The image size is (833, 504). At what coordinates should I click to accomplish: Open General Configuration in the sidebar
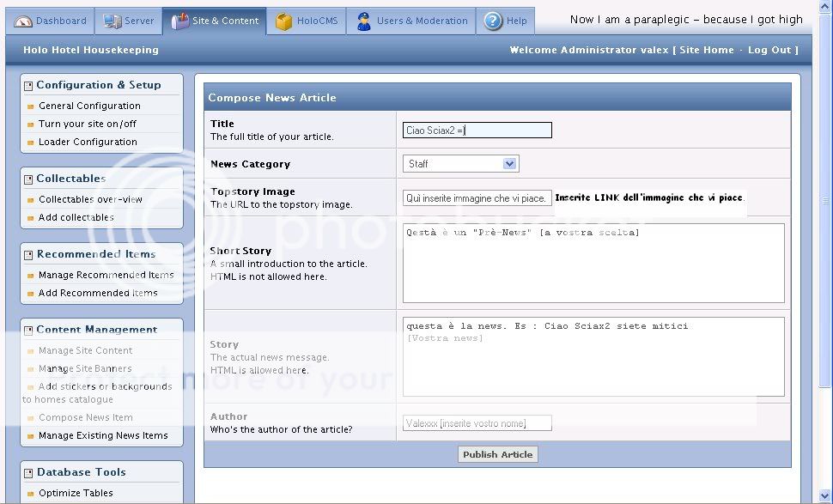(89, 106)
